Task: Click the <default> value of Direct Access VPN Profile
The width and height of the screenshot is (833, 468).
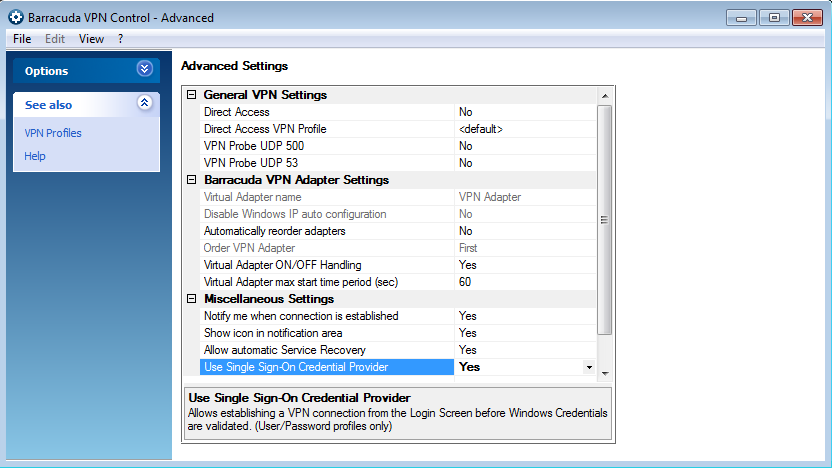Action: coord(481,129)
